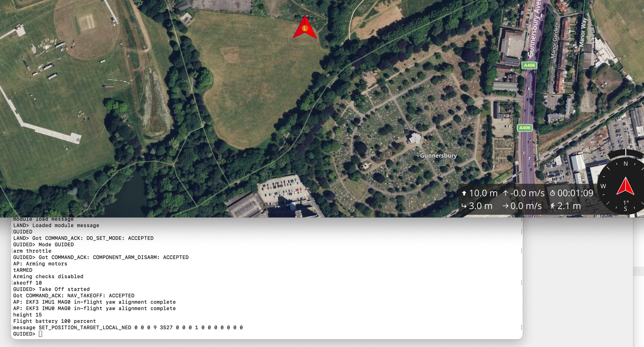This screenshot has width=644, height=347.
Task: Click the N marker on the compass dial
Action: 626,164
